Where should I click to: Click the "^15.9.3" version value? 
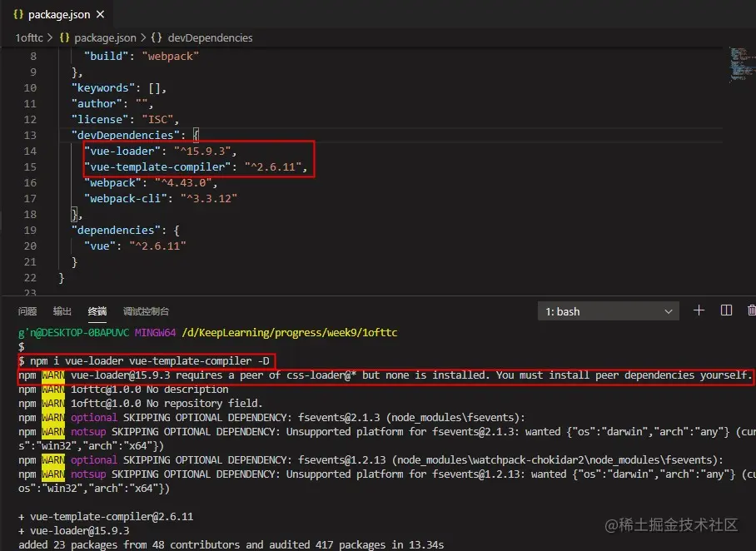(202, 151)
